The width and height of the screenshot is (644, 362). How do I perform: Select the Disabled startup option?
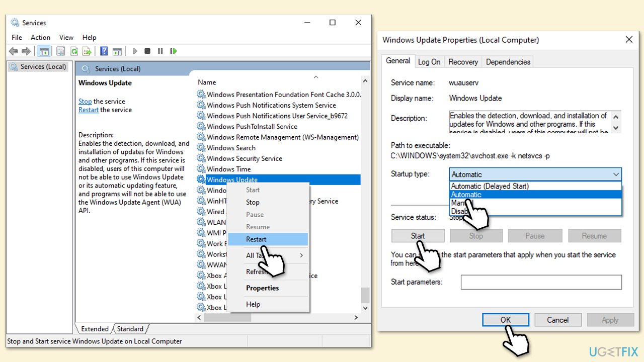pos(535,212)
